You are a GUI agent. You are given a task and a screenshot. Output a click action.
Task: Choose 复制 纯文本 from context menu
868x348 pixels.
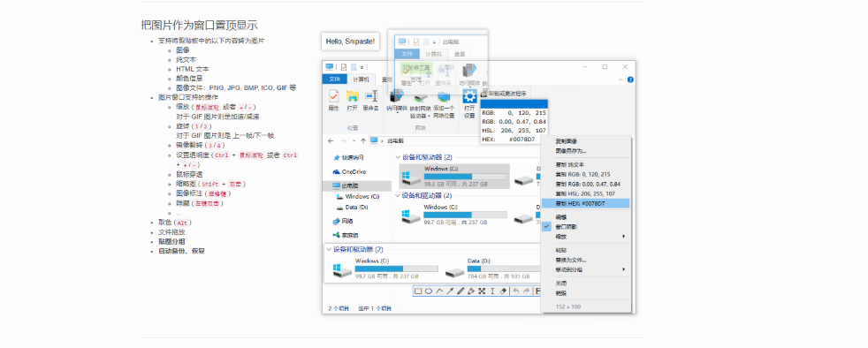coord(586,164)
